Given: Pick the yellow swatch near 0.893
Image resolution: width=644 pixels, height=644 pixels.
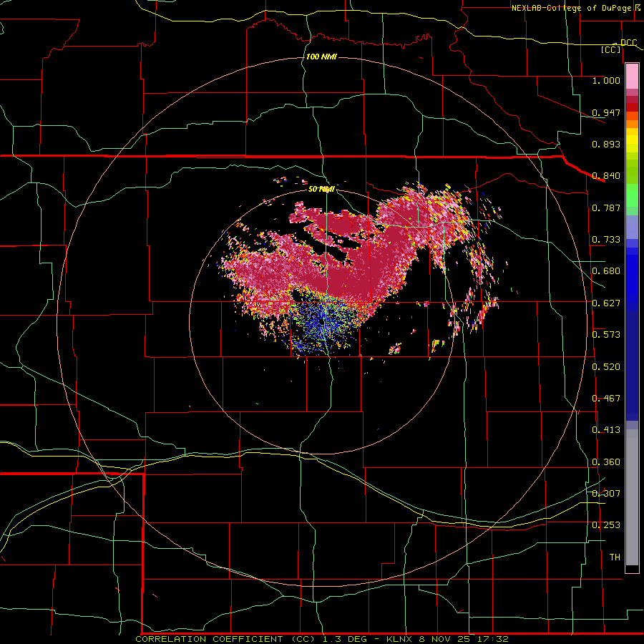Looking at the screenshot, I should [632, 140].
